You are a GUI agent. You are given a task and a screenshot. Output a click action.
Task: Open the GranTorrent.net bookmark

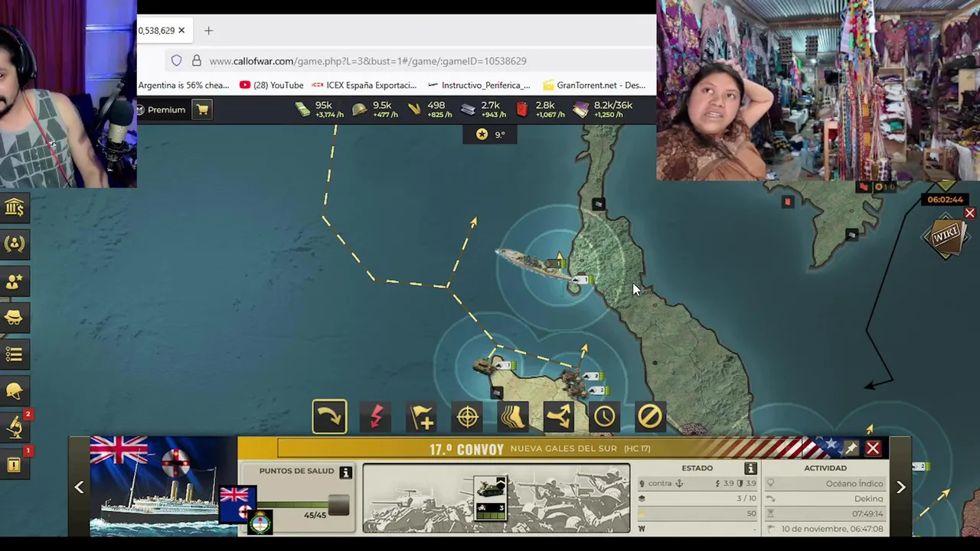594,85
